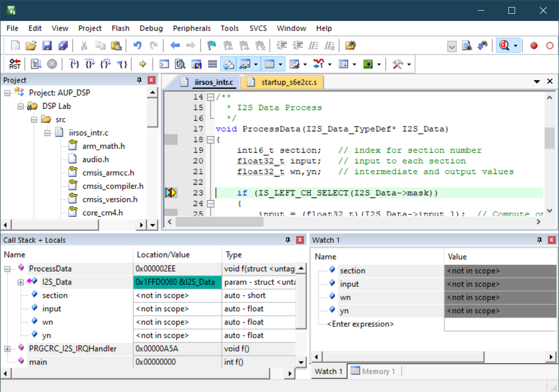Select the arm_math.h file in Project tree
This screenshot has height=392, width=559.
pyautogui.click(x=103, y=146)
